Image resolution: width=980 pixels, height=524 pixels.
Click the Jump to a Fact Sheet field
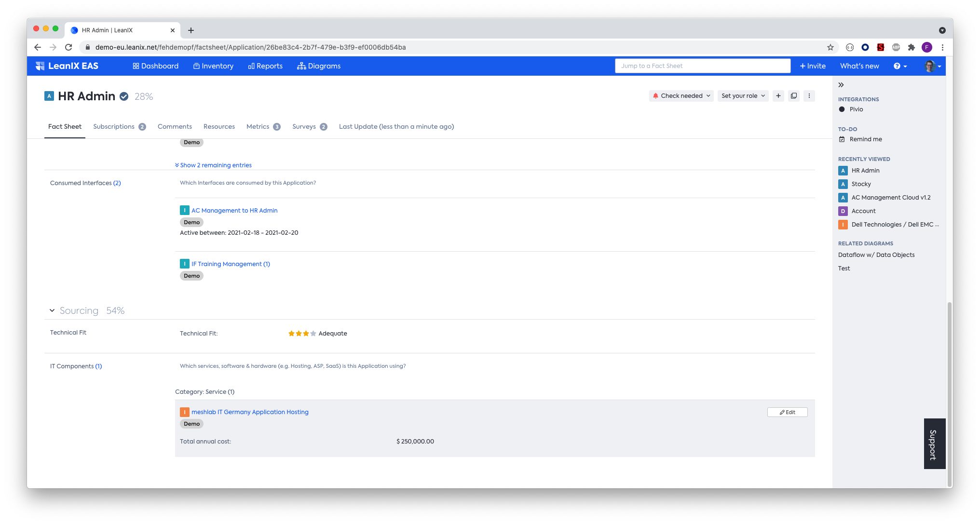coord(702,66)
